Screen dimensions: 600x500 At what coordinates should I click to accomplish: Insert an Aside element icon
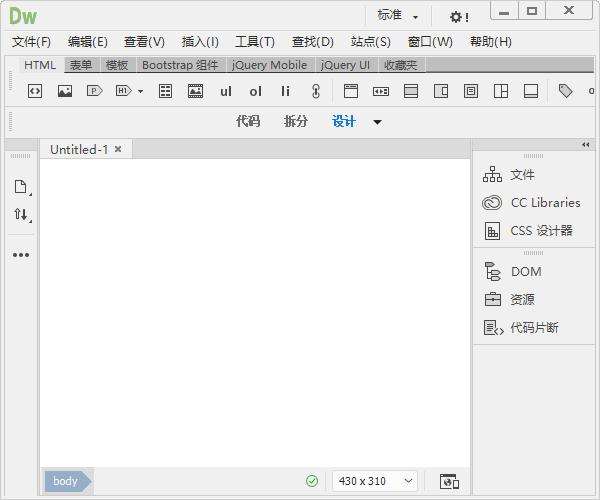(441, 91)
